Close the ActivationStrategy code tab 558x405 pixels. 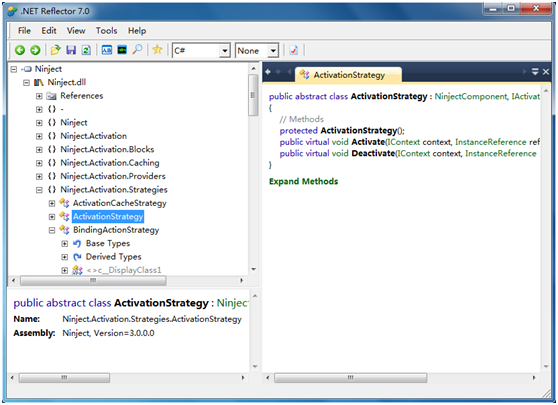(546, 72)
